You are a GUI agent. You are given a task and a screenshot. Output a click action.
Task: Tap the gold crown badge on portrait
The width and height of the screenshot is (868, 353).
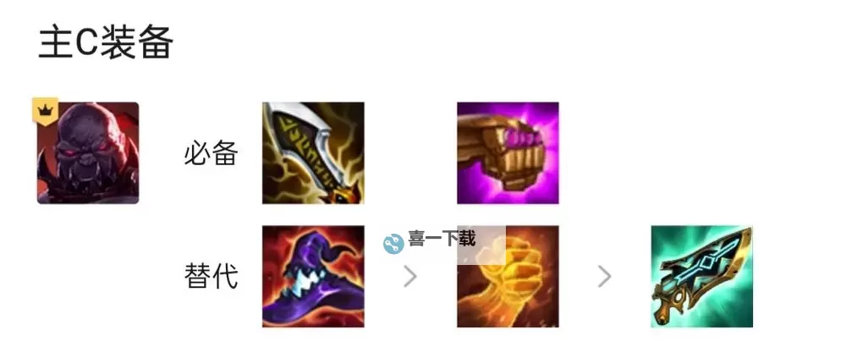click(x=42, y=110)
